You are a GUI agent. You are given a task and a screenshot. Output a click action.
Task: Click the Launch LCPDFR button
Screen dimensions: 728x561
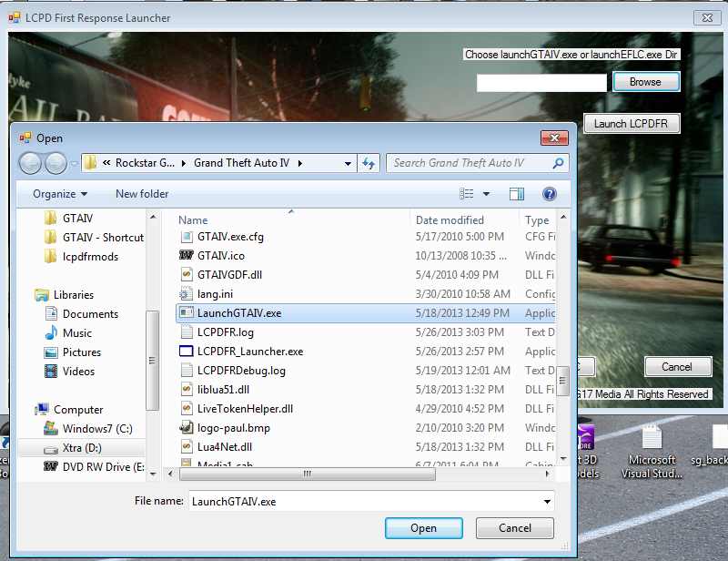(x=631, y=124)
